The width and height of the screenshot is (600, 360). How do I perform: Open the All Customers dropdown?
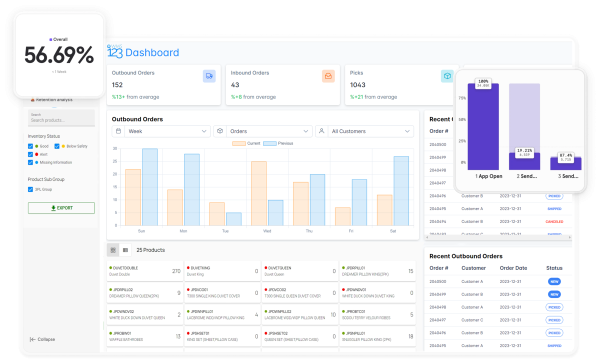pos(370,131)
